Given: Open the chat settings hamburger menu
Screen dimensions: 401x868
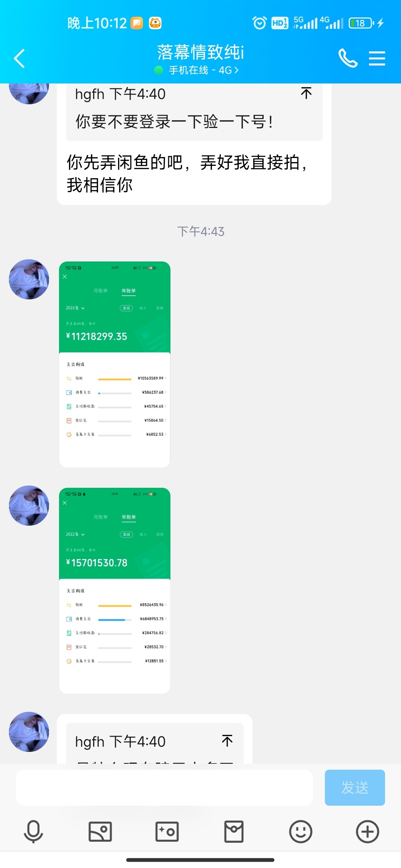Looking at the screenshot, I should tap(377, 59).
